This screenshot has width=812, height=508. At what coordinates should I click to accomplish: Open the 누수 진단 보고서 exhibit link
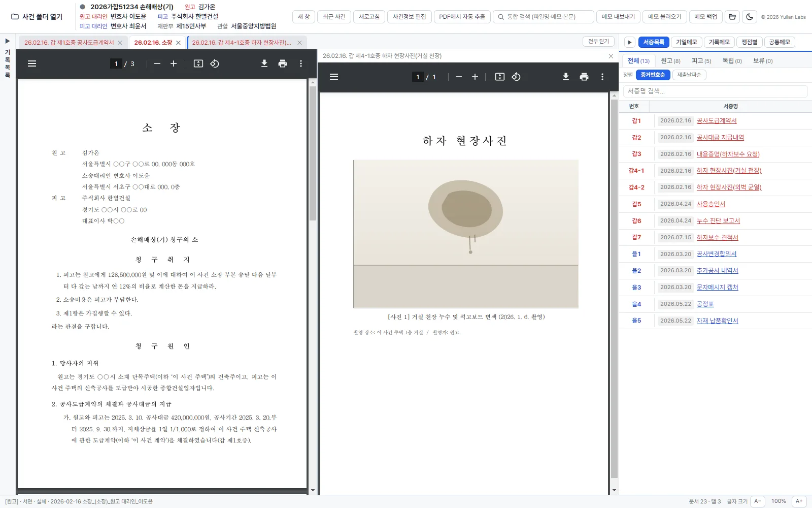coord(718,220)
